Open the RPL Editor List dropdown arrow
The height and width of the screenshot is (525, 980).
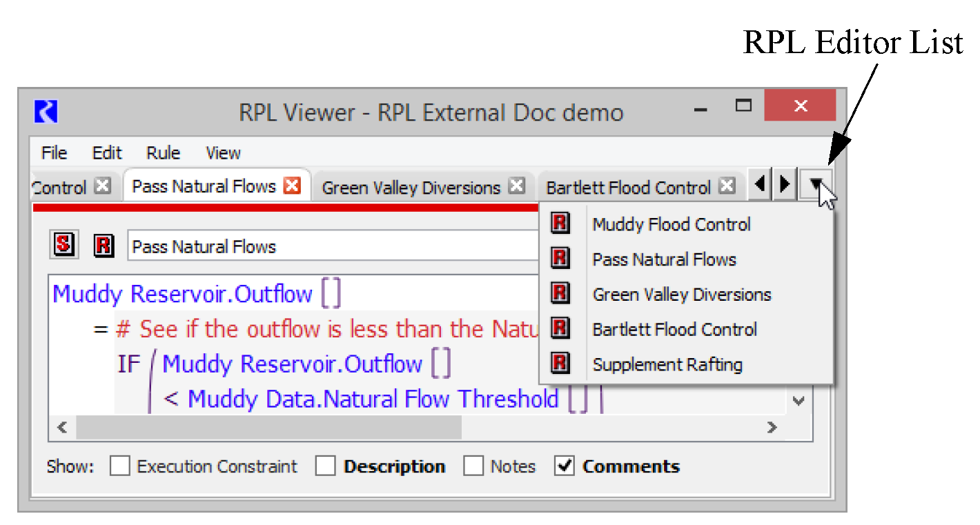pos(816,185)
